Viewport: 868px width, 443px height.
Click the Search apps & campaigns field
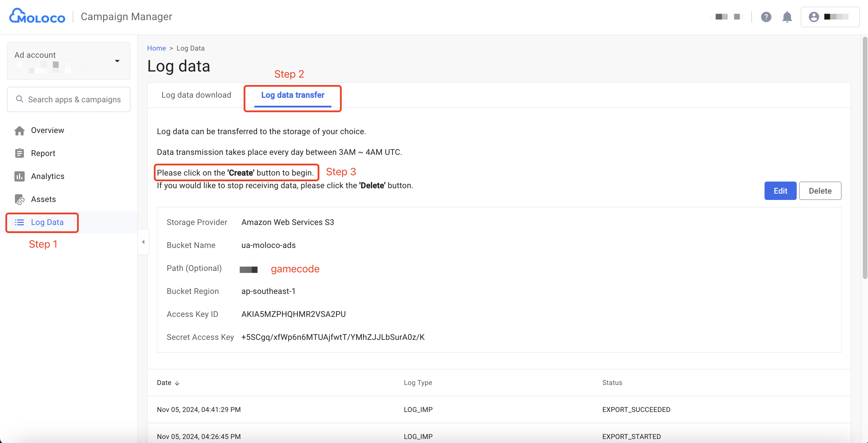point(74,99)
